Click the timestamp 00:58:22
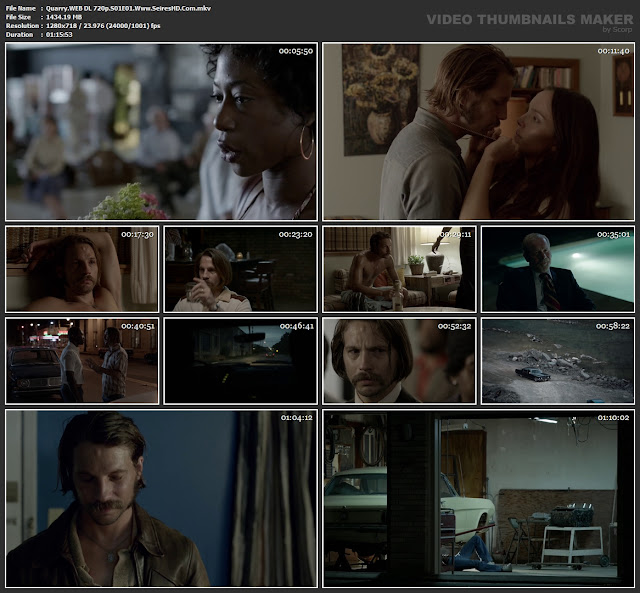Screen dimensions: 640x593 [613, 326]
